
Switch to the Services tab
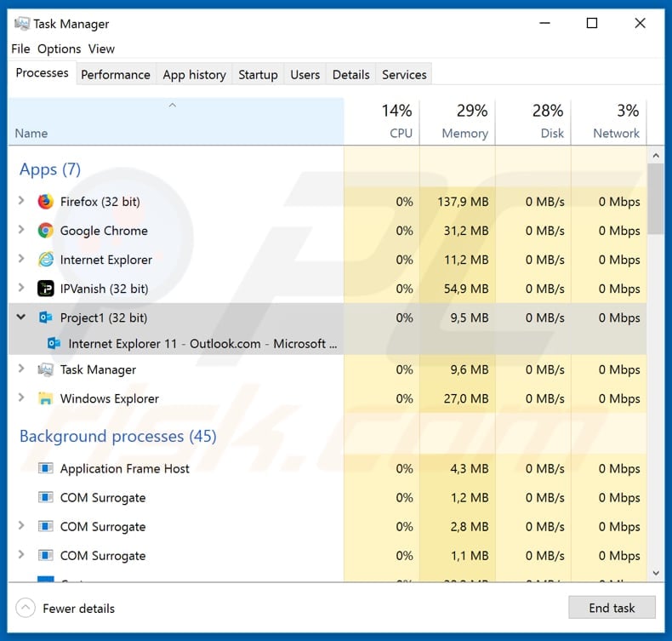(x=404, y=75)
